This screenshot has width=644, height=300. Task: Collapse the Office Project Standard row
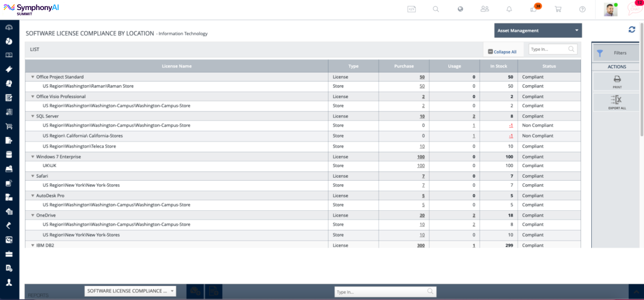click(33, 77)
